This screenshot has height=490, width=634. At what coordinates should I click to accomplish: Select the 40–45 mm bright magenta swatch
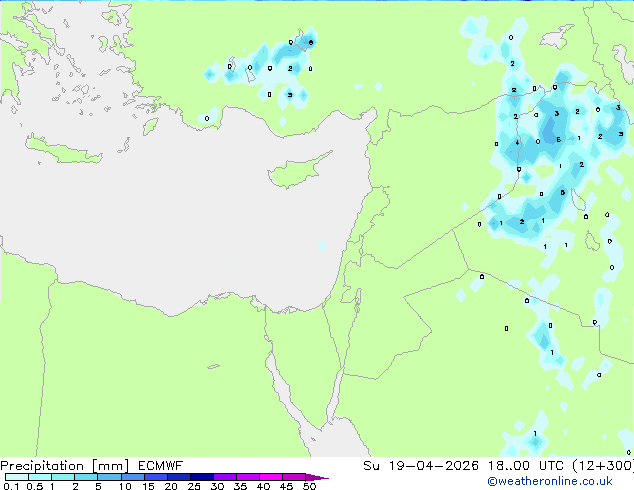coord(271,477)
